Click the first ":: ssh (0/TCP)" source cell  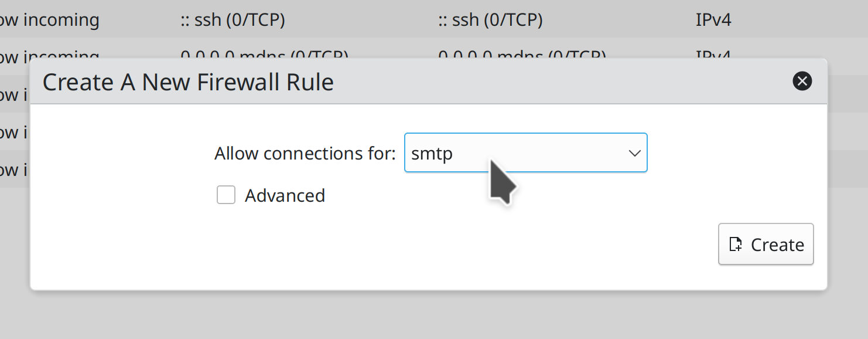click(233, 20)
